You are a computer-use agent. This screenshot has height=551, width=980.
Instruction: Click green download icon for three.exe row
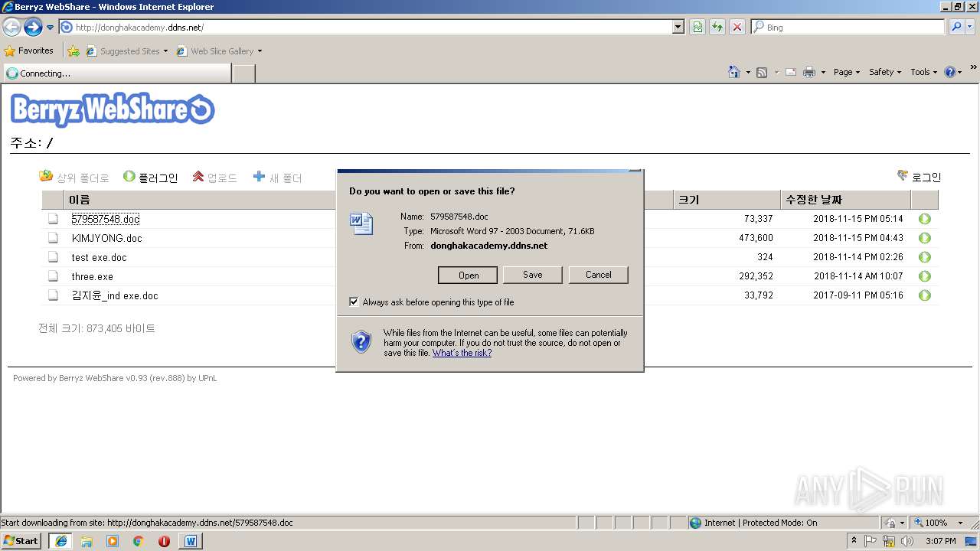click(x=925, y=276)
